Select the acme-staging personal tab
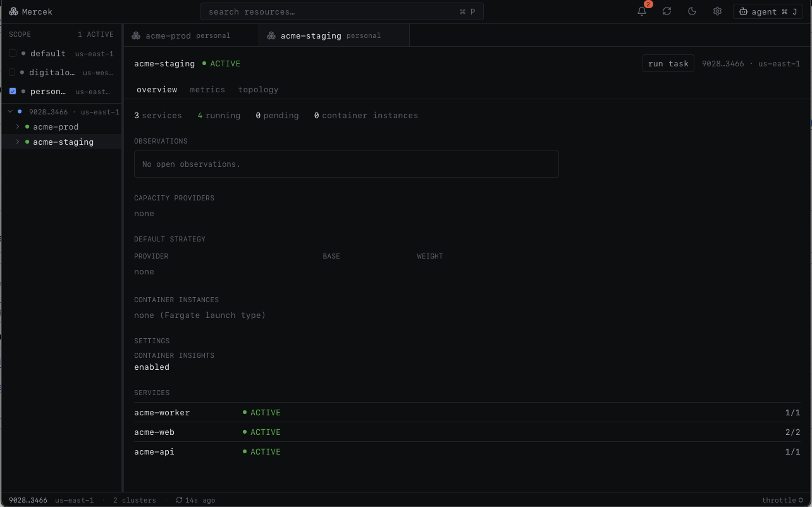Viewport: 812px width, 507px height. pyautogui.click(x=334, y=35)
